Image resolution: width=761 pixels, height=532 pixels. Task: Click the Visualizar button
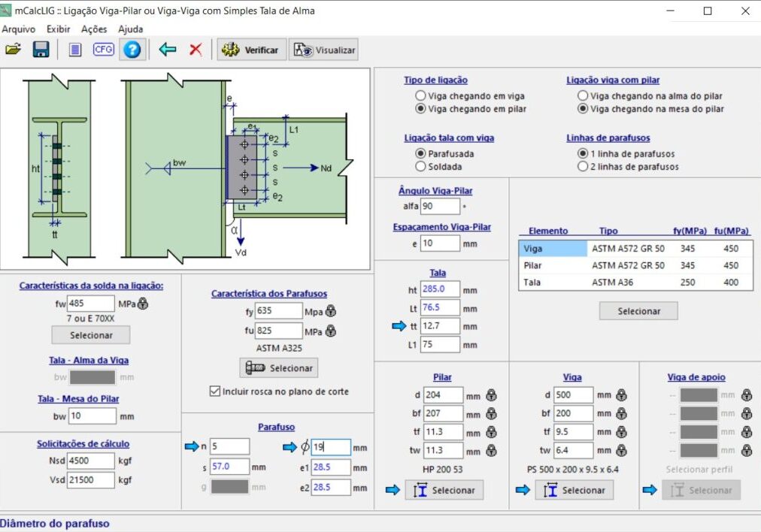(x=323, y=50)
